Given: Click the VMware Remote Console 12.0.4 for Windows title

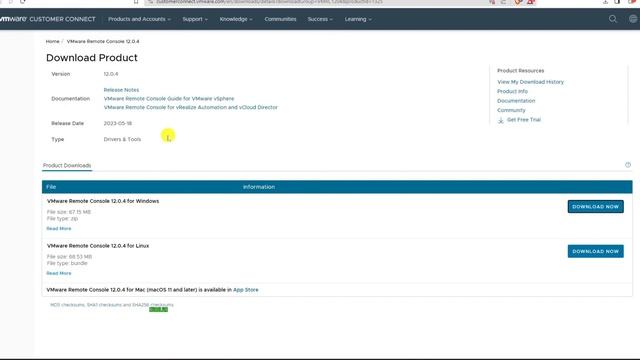Looking at the screenshot, I should (x=103, y=201).
